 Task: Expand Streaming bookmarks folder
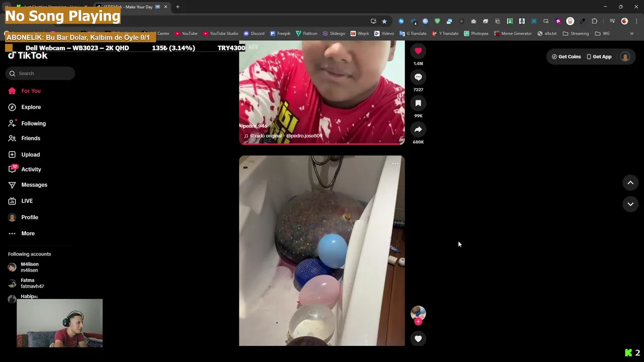[x=576, y=34]
